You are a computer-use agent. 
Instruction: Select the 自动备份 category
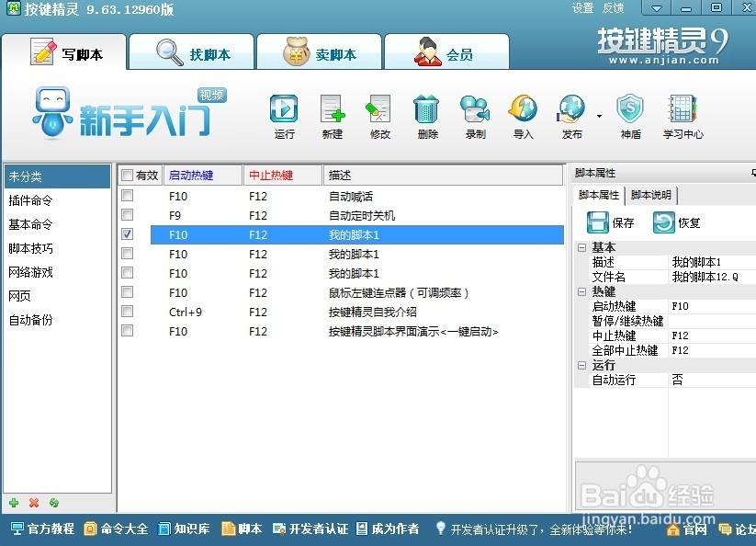(x=57, y=320)
